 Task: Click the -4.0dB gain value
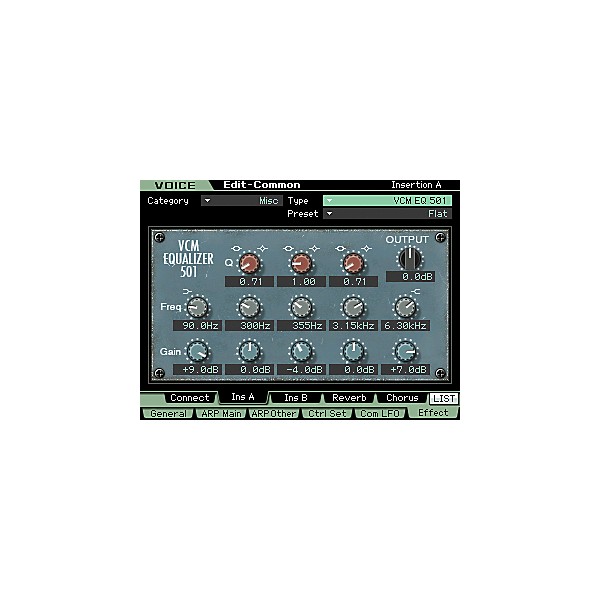click(x=302, y=370)
